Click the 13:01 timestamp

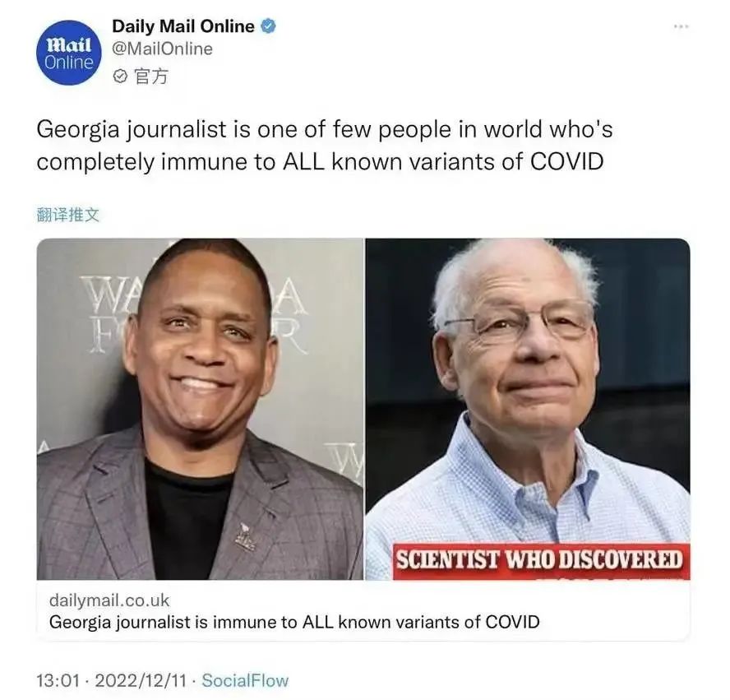point(58,680)
